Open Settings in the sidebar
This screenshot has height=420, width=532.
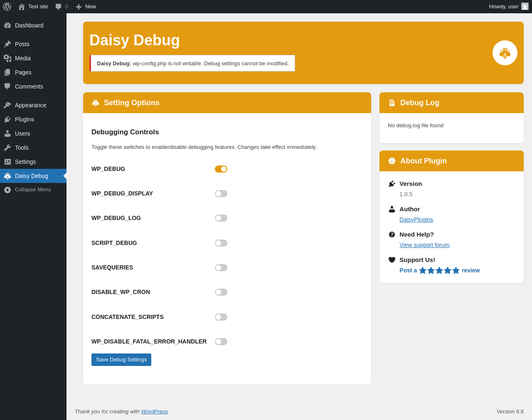coord(33,162)
